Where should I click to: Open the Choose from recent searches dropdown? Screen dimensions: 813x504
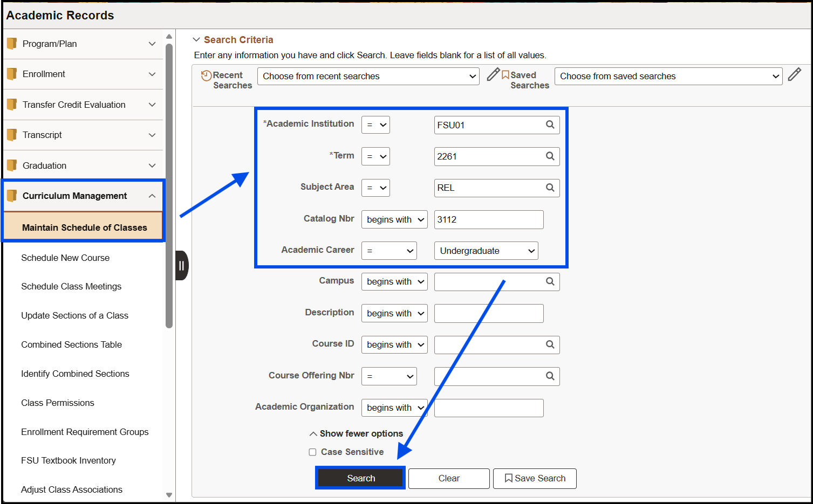tap(367, 76)
